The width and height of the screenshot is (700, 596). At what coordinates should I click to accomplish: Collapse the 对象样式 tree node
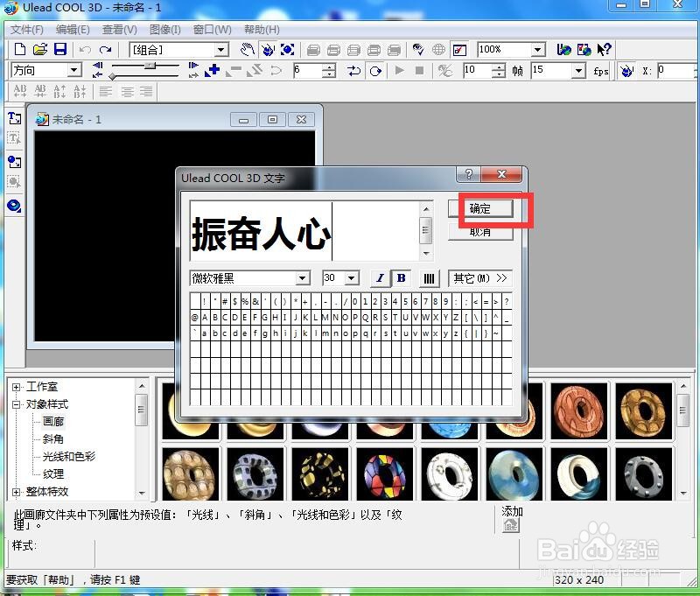pyautogui.click(x=16, y=404)
